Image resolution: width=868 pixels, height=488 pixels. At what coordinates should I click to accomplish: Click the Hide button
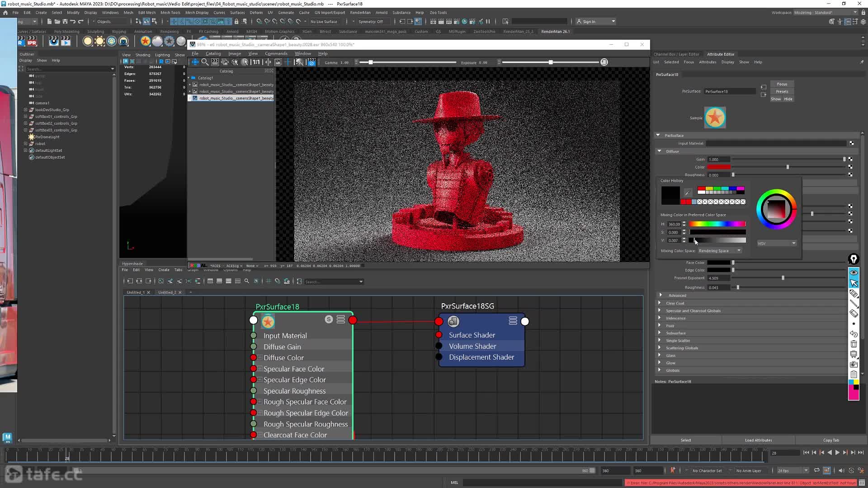click(x=788, y=99)
